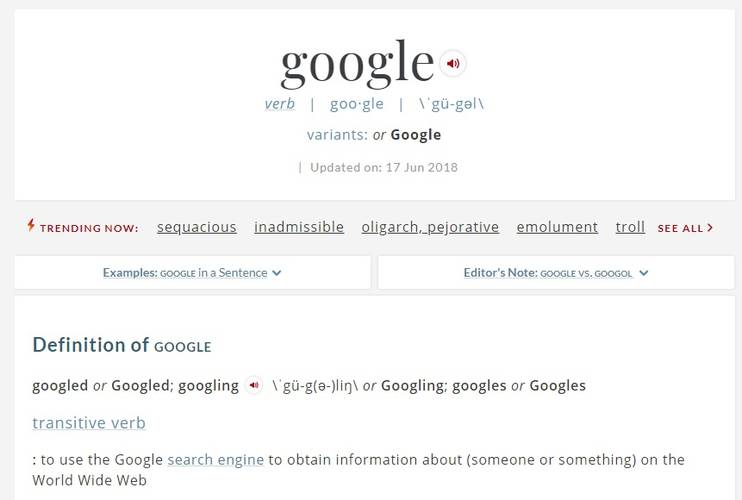Image resolution: width=742 pixels, height=500 pixels.
Task: Click the chevron next to Examples
Action: point(277,273)
